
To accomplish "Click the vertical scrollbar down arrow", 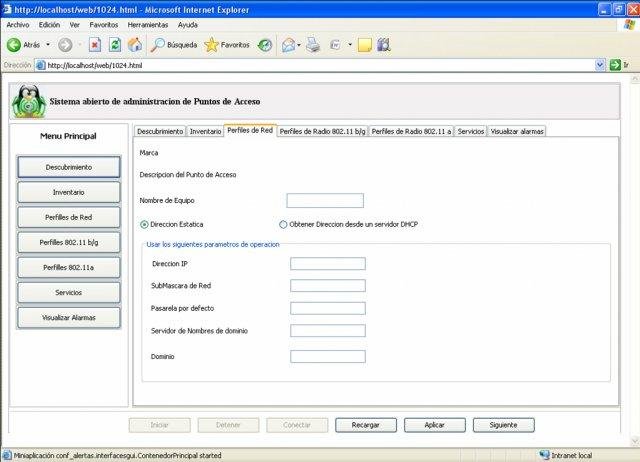I will [635, 441].
